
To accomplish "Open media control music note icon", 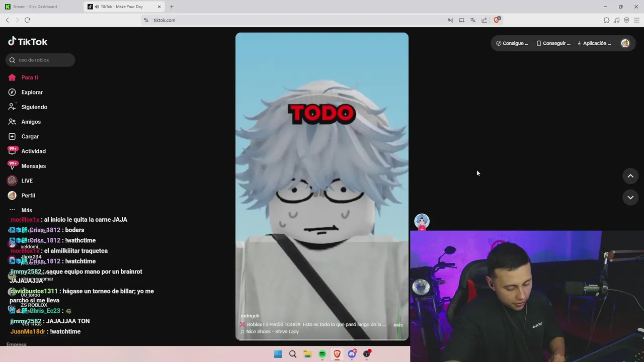I will click(x=617, y=20).
